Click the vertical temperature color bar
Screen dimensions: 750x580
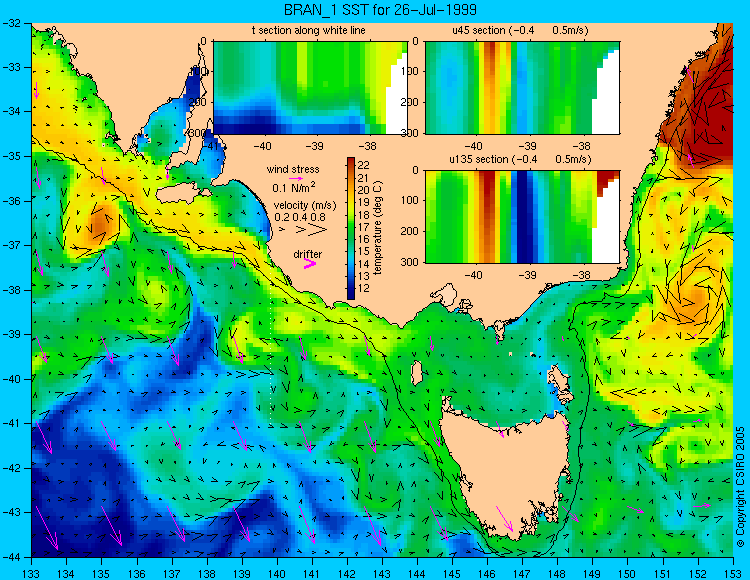coord(351,228)
